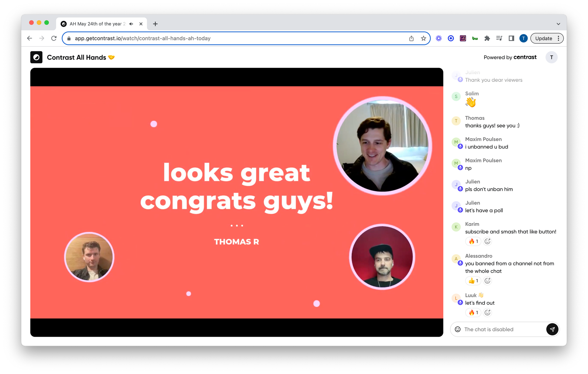Click the bottom-left participant video bubble

click(89, 257)
